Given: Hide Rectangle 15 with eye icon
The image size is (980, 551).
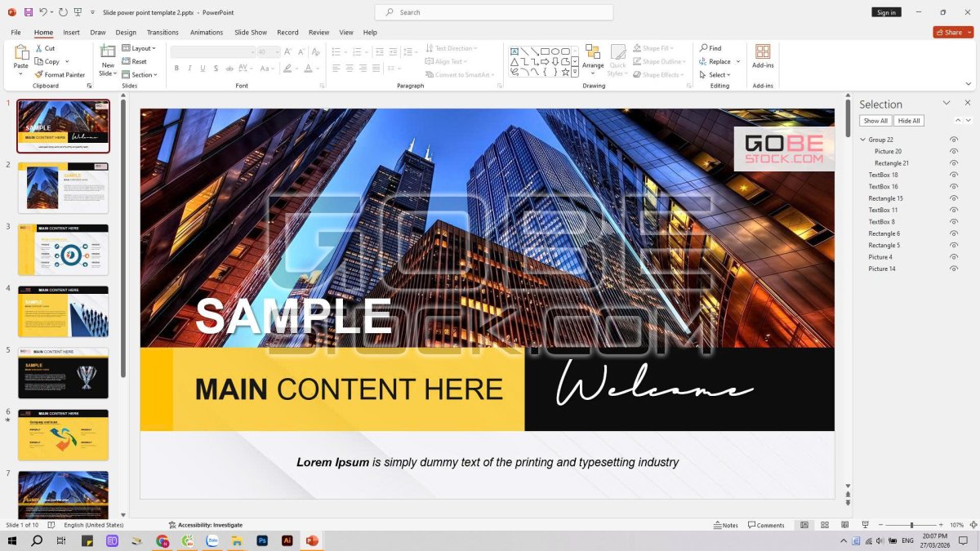Looking at the screenshot, I should [x=953, y=198].
